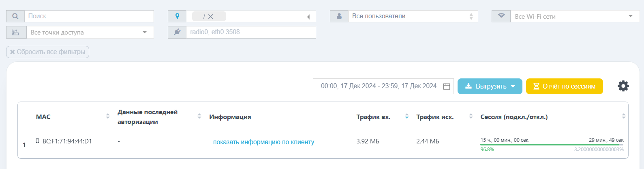Open 'показать информацию по клиенту' link
644x169 pixels.
tap(264, 142)
